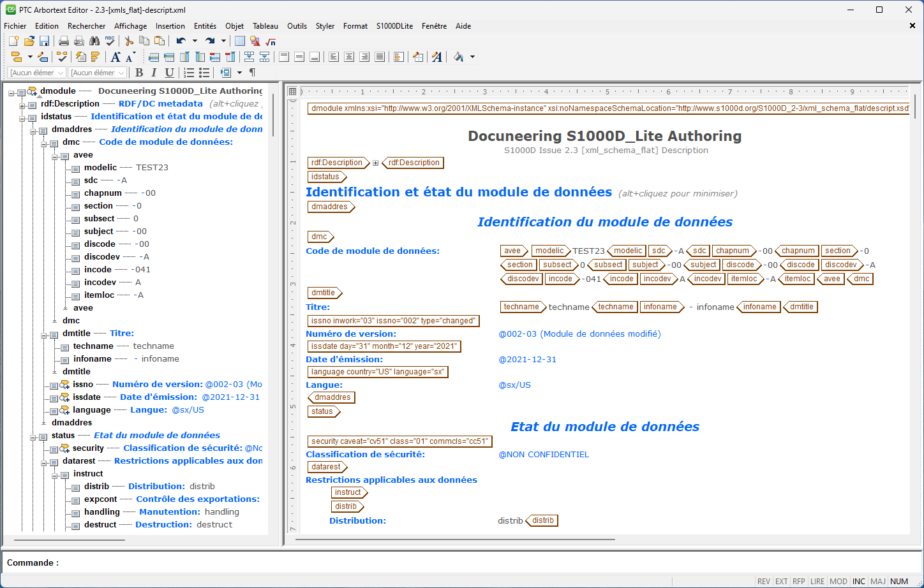This screenshot has width=924, height=588.
Task: Align cell text to the left
Action: (334, 57)
